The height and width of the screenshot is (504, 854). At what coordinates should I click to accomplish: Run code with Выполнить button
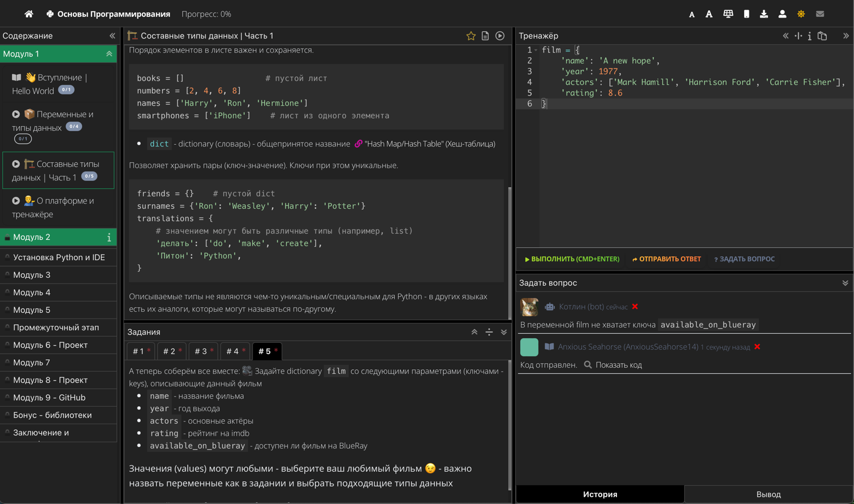coord(572,259)
